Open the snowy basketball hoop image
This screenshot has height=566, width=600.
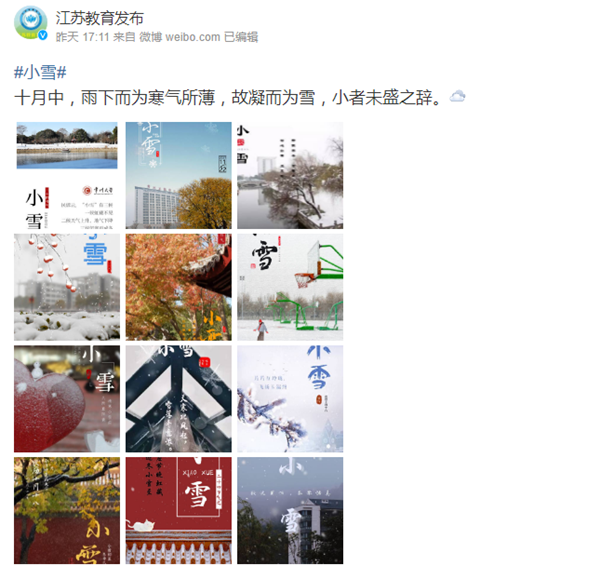[290, 287]
